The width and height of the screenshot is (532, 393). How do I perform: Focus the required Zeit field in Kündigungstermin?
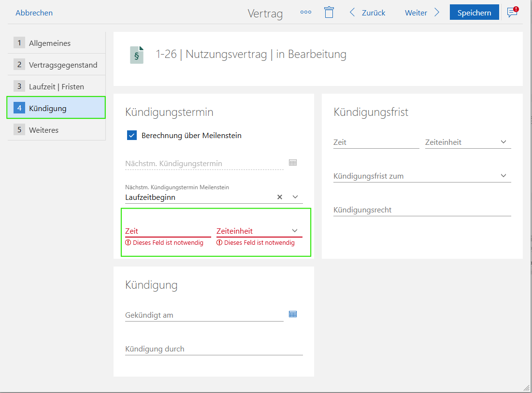click(168, 231)
